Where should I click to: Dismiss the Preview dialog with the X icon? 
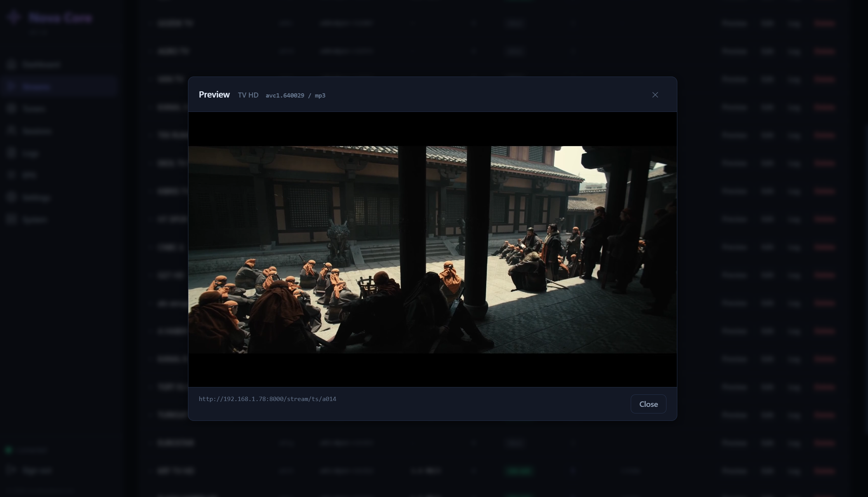[655, 95]
